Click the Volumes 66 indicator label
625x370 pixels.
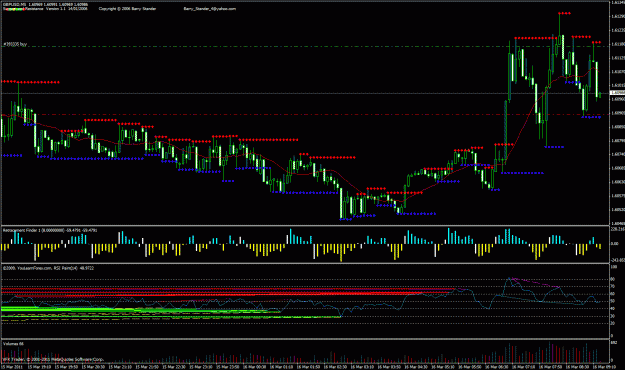pos(13,343)
